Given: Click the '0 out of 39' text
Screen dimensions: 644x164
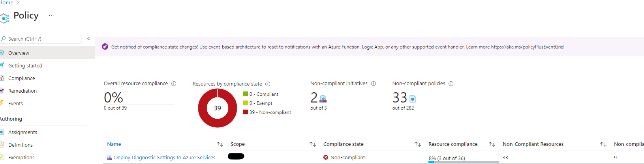Looking at the screenshot, I should (115, 108).
